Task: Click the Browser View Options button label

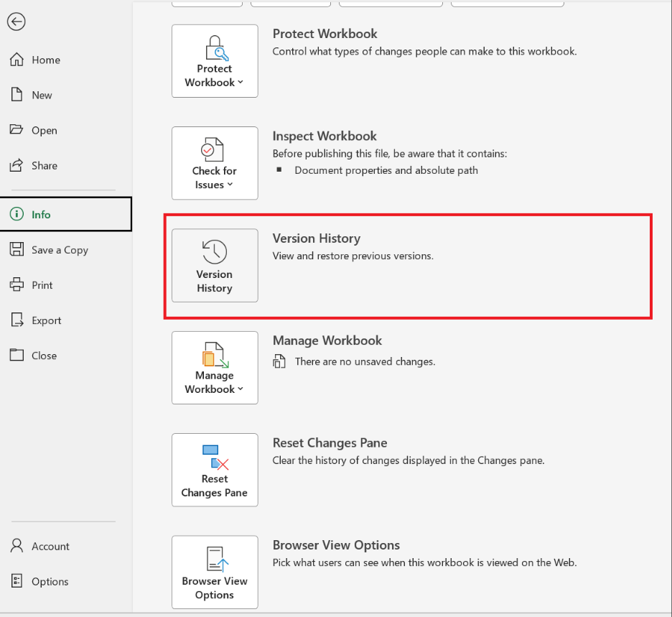Action: tap(214, 588)
